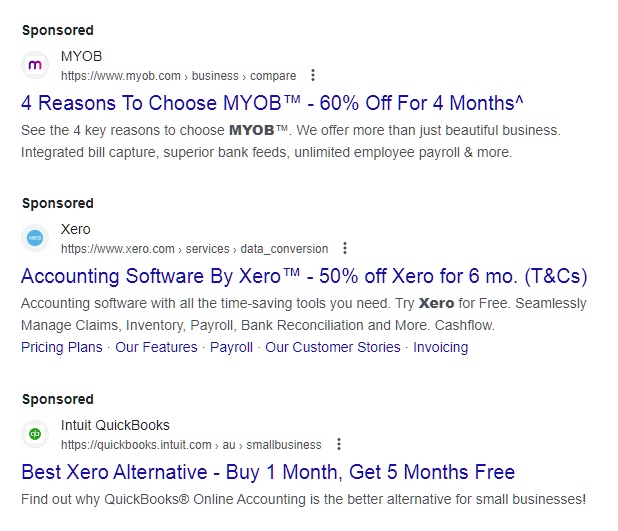
Task: Click the Xero advertiser name
Action: coord(76,229)
